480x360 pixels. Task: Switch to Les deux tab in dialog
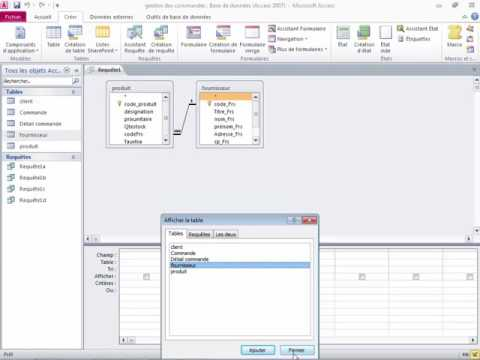(226, 234)
